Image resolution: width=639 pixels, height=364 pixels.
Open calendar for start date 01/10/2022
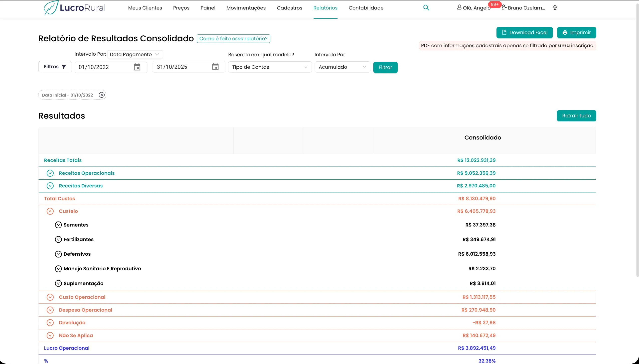[137, 67]
